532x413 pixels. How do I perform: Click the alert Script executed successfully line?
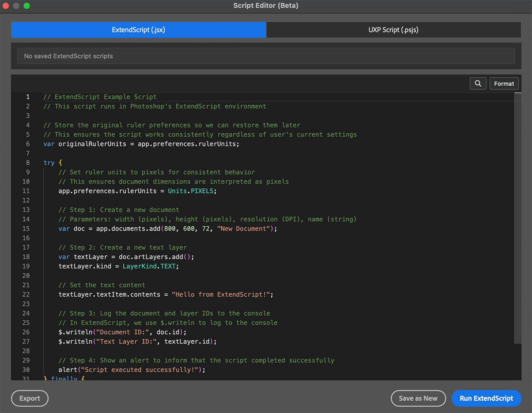click(x=132, y=369)
